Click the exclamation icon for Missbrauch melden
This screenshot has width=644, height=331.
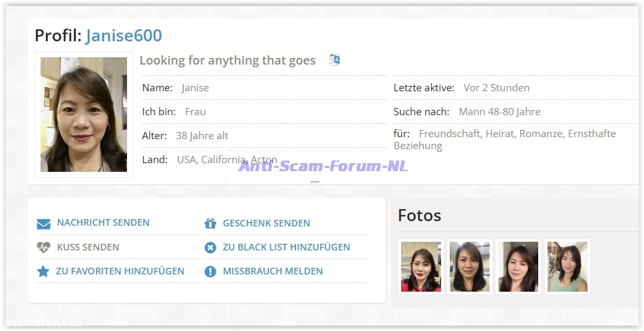[210, 272]
